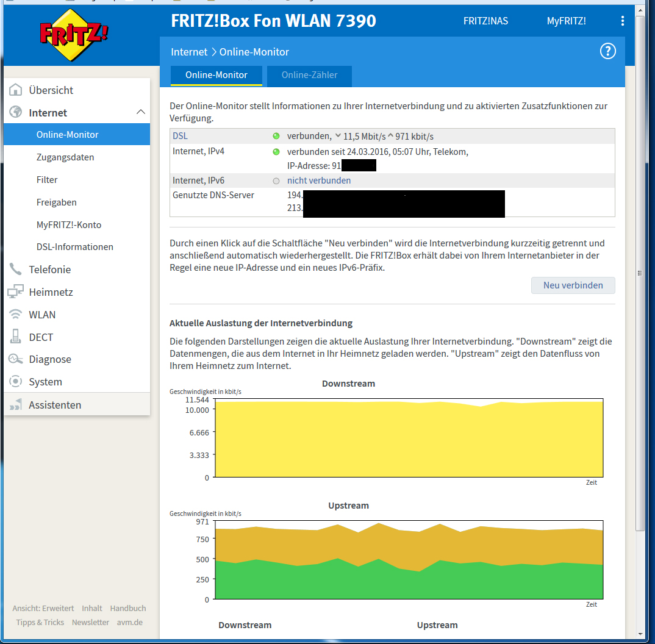Click Internet in the breadcrumb

(189, 52)
